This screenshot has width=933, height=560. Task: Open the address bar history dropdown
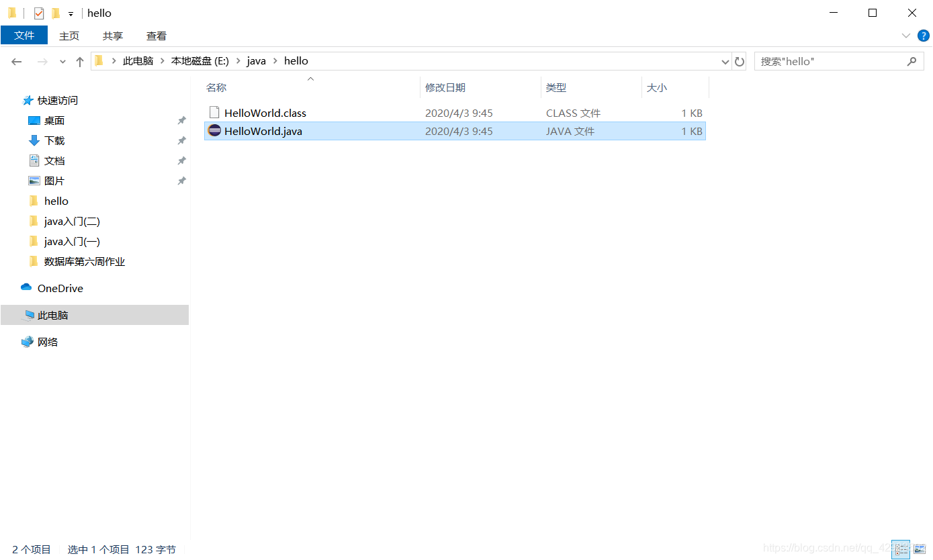(725, 62)
